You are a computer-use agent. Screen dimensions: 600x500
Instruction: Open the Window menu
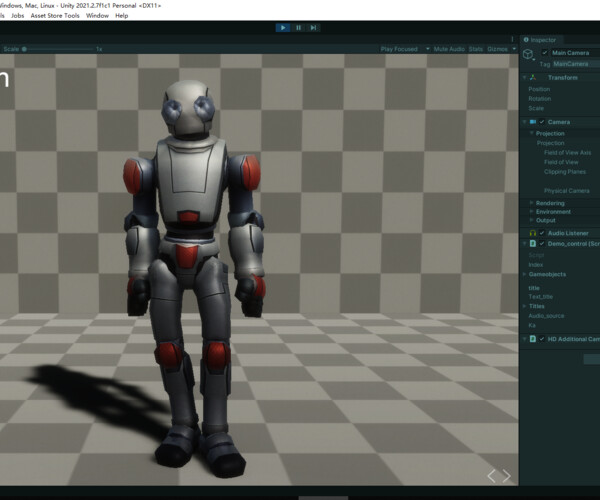click(97, 16)
